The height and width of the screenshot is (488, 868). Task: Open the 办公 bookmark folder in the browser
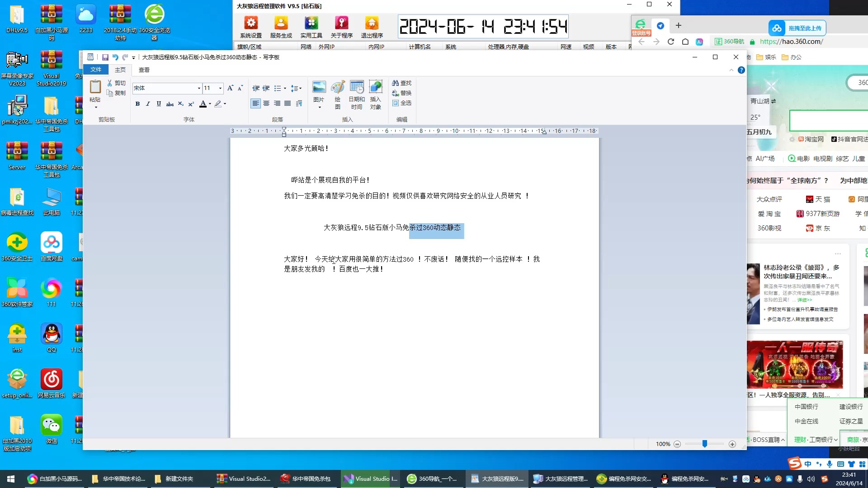pyautogui.click(x=792, y=57)
